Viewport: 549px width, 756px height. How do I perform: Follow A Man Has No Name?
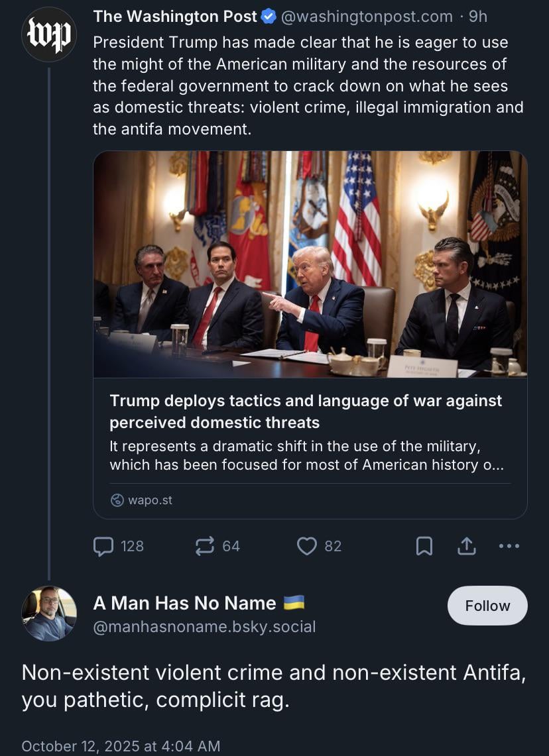tap(487, 606)
